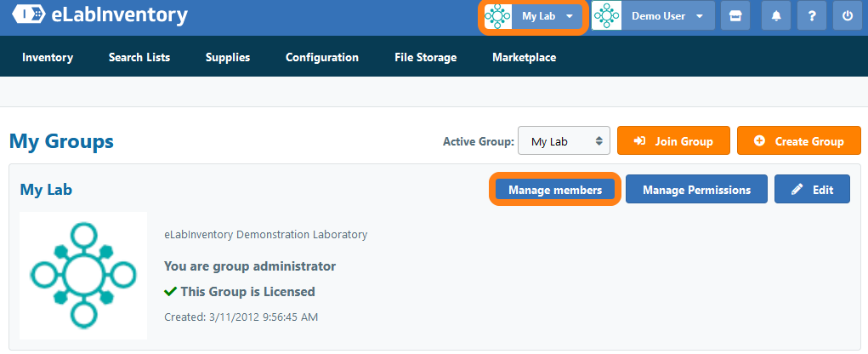
Task: Open the Inventory menu
Action: point(48,58)
